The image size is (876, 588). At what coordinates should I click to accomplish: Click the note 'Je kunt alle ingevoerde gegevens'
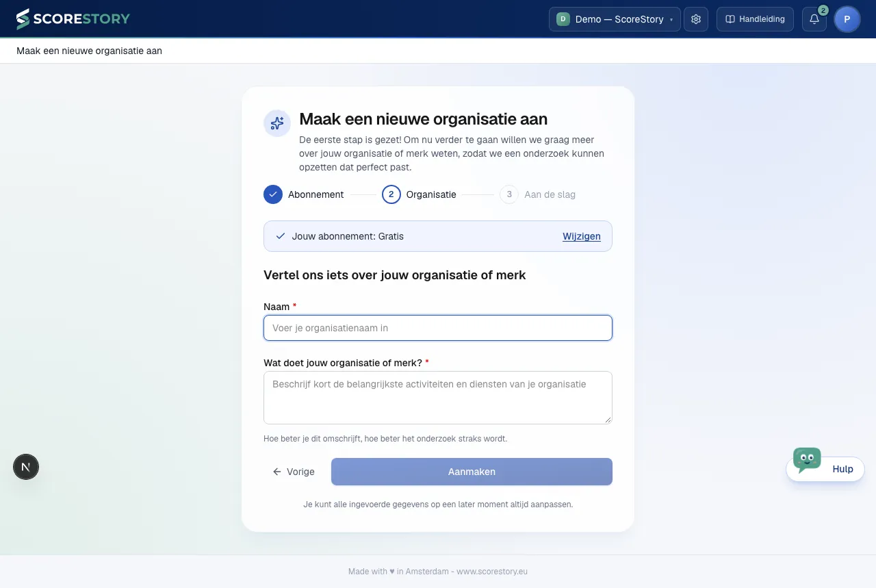438,504
